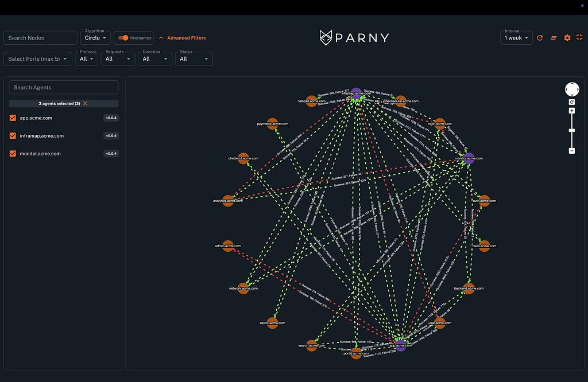
Task: Click the v0.0.4 badge on app.acme.com
Action: [111, 118]
